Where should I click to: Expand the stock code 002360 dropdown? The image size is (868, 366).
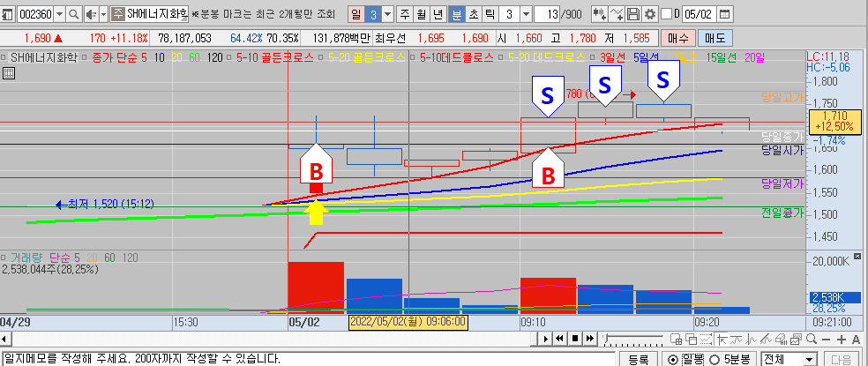click(60, 14)
